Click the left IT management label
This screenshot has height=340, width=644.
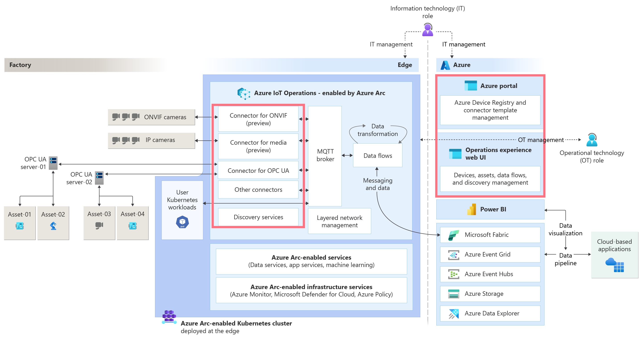391,44
